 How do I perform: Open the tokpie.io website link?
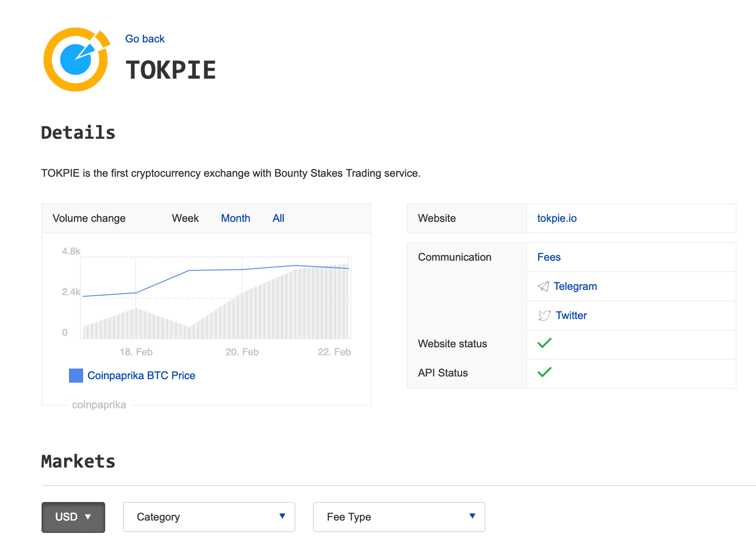tap(557, 218)
